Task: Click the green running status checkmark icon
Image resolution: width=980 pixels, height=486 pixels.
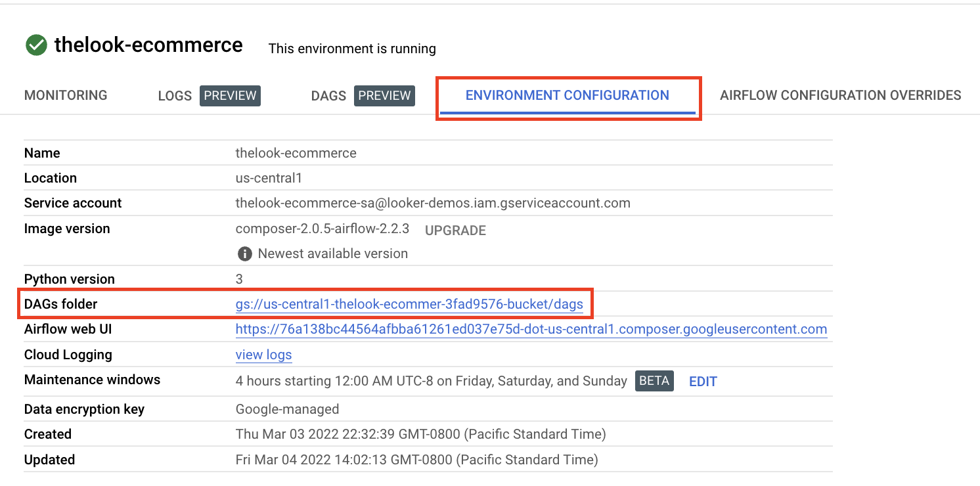Action: click(x=36, y=45)
